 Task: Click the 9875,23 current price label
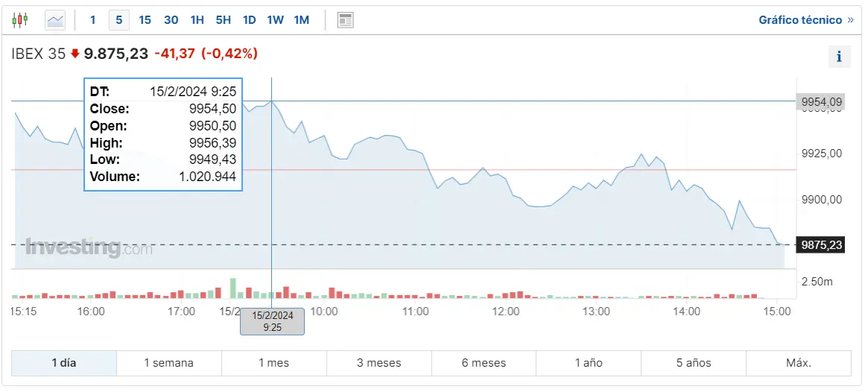coord(820,245)
